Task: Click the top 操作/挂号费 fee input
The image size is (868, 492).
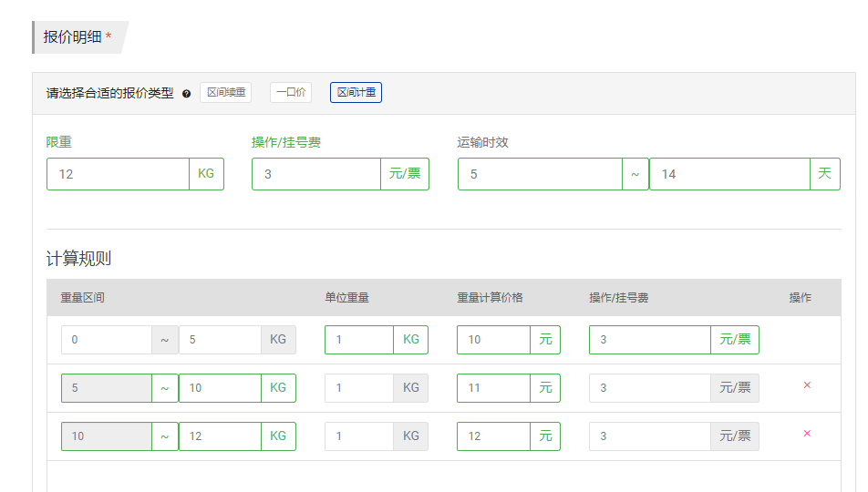Action: point(316,174)
